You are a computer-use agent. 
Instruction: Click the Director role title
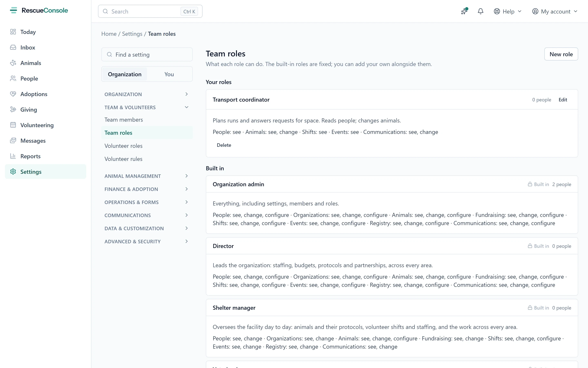coord(223,246)
